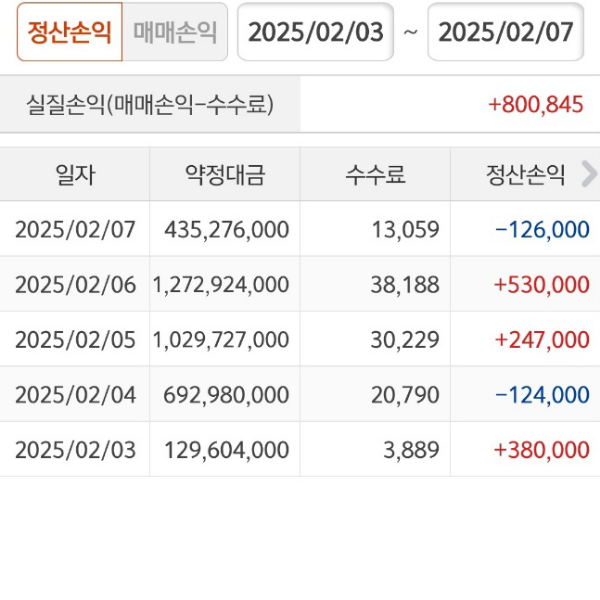Viewport: 600px width, 600px height.
Task: Click the 정산손익 column header
Action: click(525, 175)
